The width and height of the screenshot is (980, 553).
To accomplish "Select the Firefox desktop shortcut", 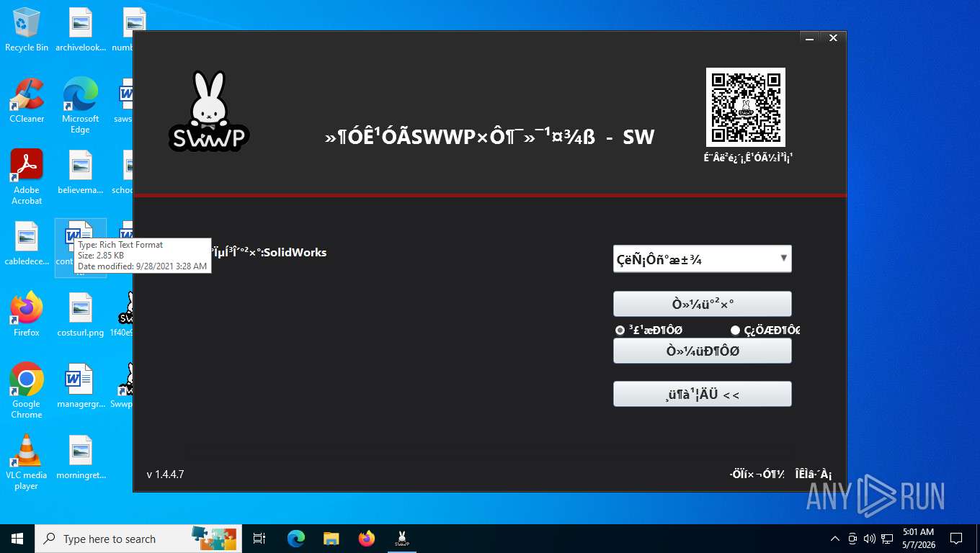I will [x=27, y=315].
